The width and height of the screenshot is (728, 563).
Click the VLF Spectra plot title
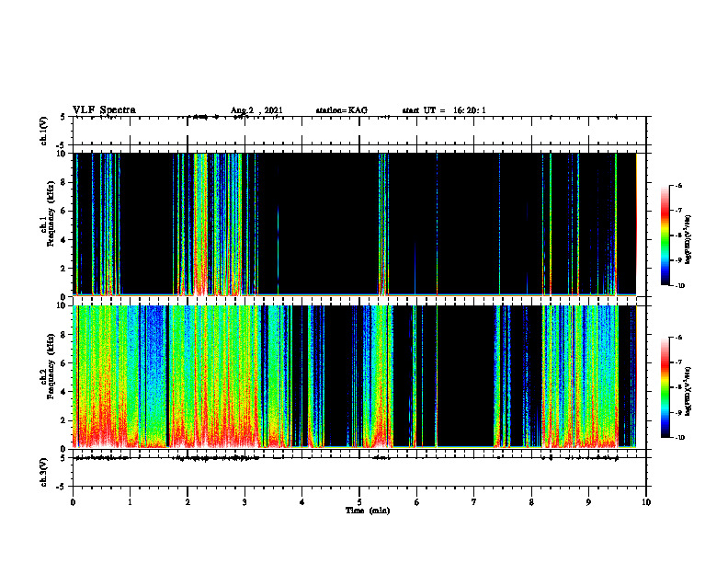(104, 110)
